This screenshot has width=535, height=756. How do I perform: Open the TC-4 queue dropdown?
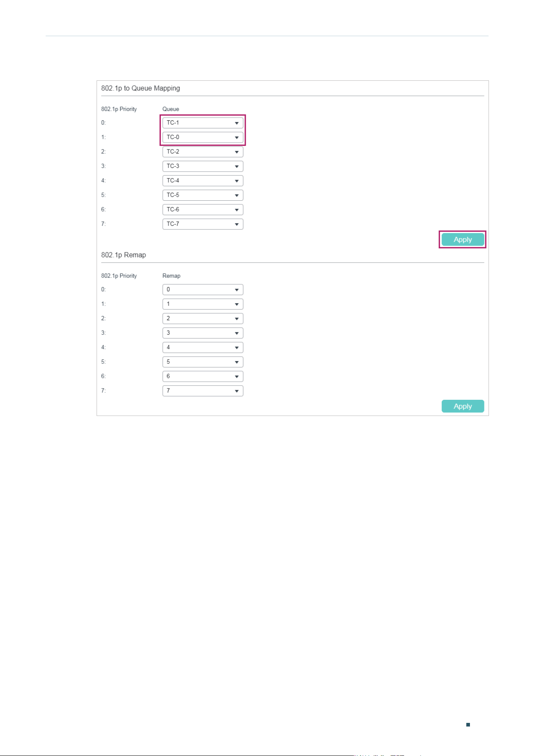click(203, 181)
